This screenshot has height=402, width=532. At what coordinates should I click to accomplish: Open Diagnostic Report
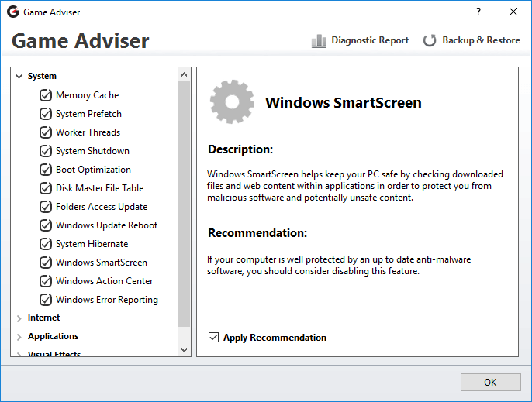click(360, 40)
